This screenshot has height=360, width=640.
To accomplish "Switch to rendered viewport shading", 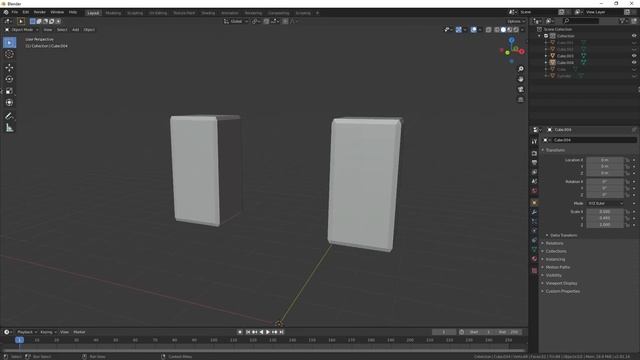I will click(516, 29).
